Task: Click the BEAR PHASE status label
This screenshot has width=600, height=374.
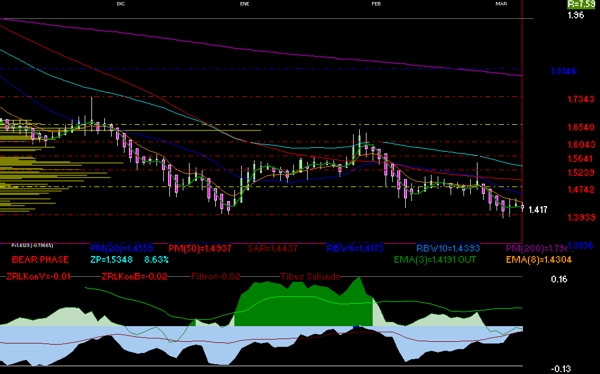Action: coord(40,260)
